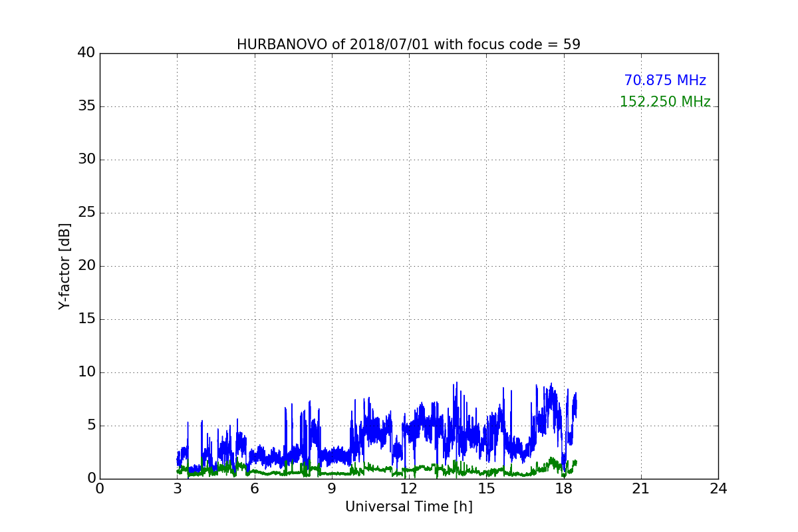Click the y-axis tick label 40
Screen dimensions: 798x532
tap(86, 53)
